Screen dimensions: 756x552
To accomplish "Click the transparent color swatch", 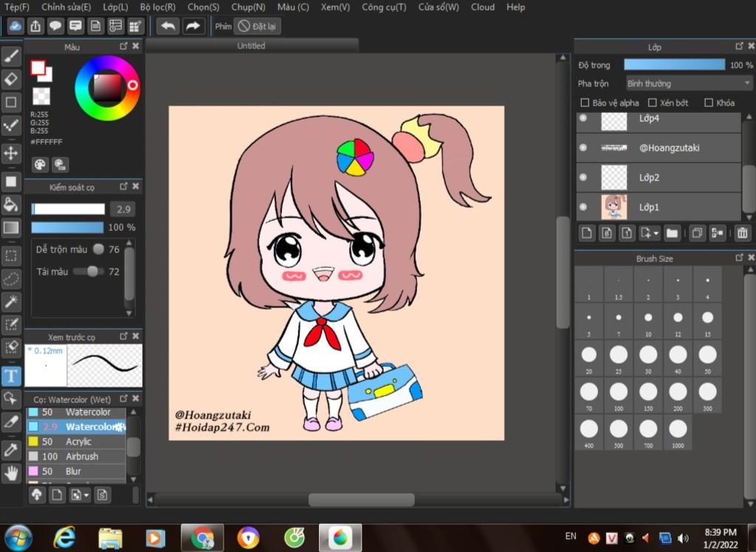I will point(41,97).
